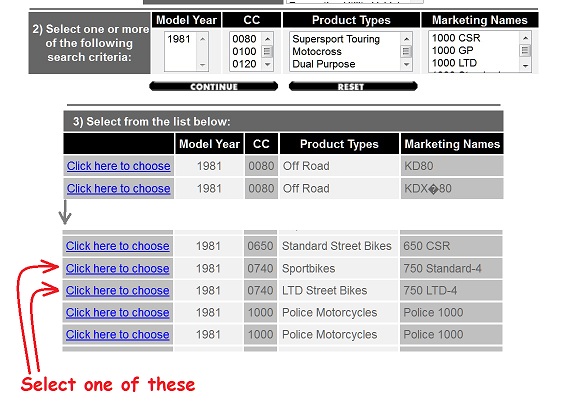Choose the last Police 1000 row link
Viewport: 586px width, 412px height.
pos(118,335)
